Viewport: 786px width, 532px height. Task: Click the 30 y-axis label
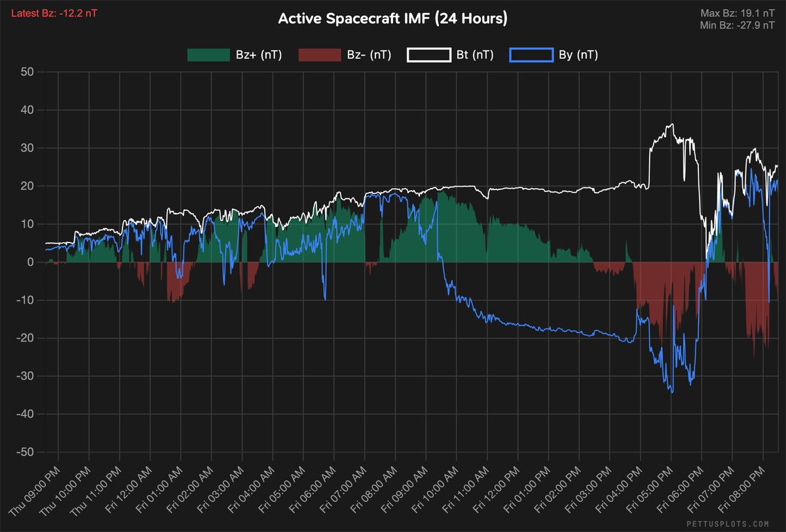point(28,148)
